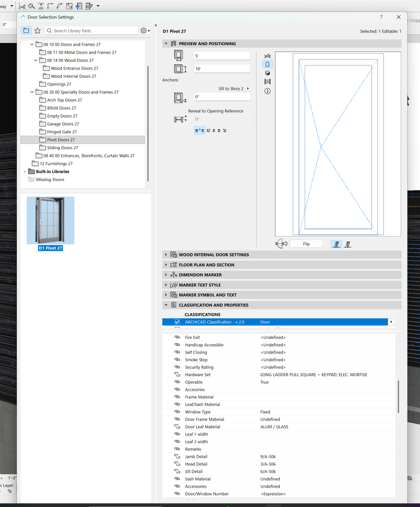Image resolution: width=420 pixels, height=507 pixels.
Task: Open the preview info (i) icon
Action: click(268, 91)
